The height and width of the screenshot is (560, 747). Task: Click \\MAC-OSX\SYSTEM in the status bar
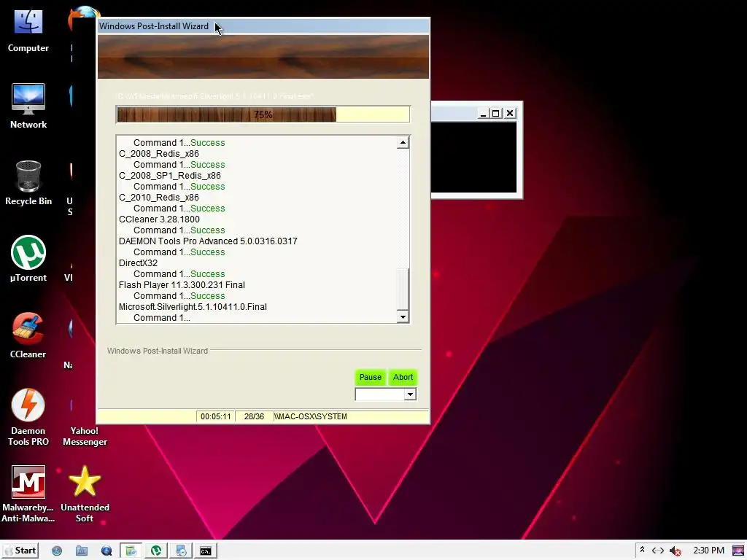tap(311, 416)
